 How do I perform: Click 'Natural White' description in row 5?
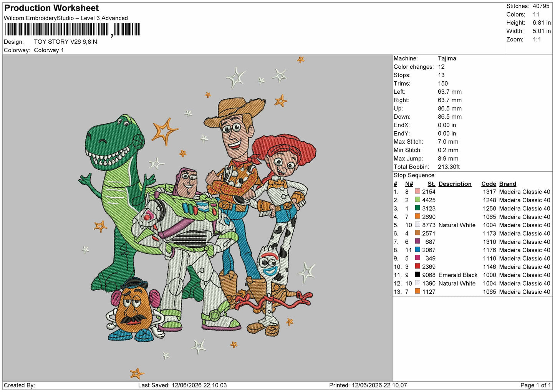point(457,225)
